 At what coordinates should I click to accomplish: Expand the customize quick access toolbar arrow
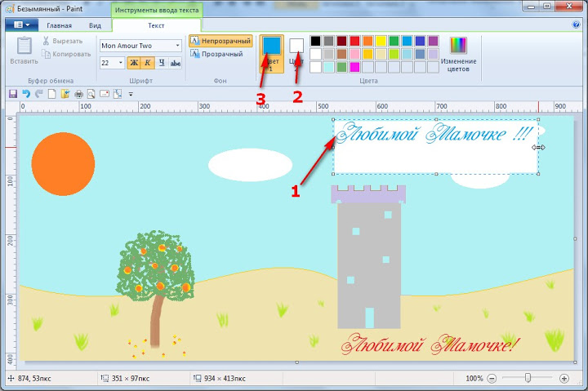(x=131, y=95)
